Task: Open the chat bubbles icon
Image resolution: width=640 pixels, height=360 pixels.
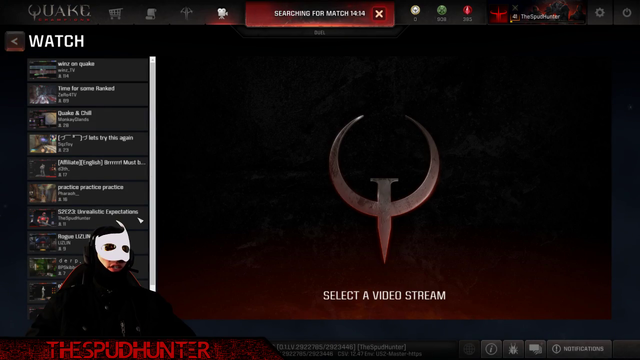Action: (535, 349)
